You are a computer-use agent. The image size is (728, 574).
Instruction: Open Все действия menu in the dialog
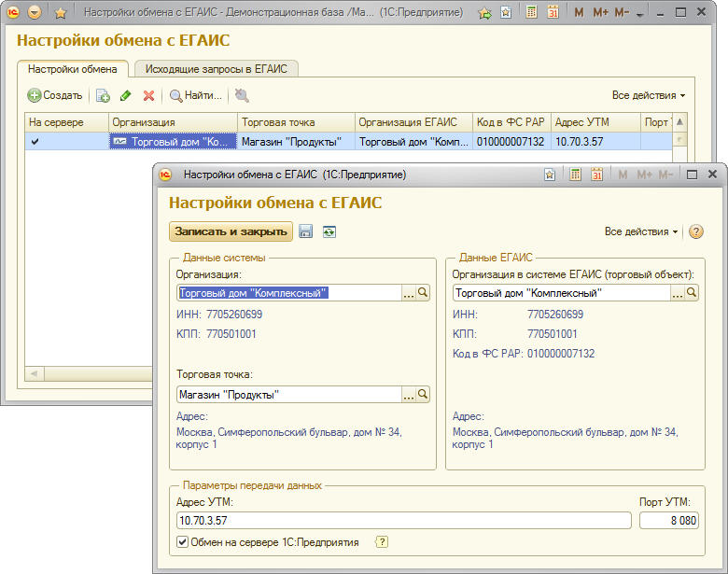(640, 231)
